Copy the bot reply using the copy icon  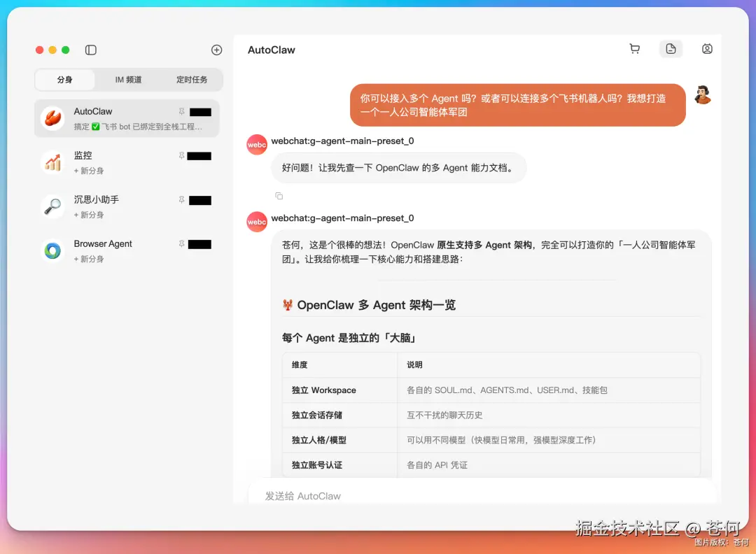point(278,196)
